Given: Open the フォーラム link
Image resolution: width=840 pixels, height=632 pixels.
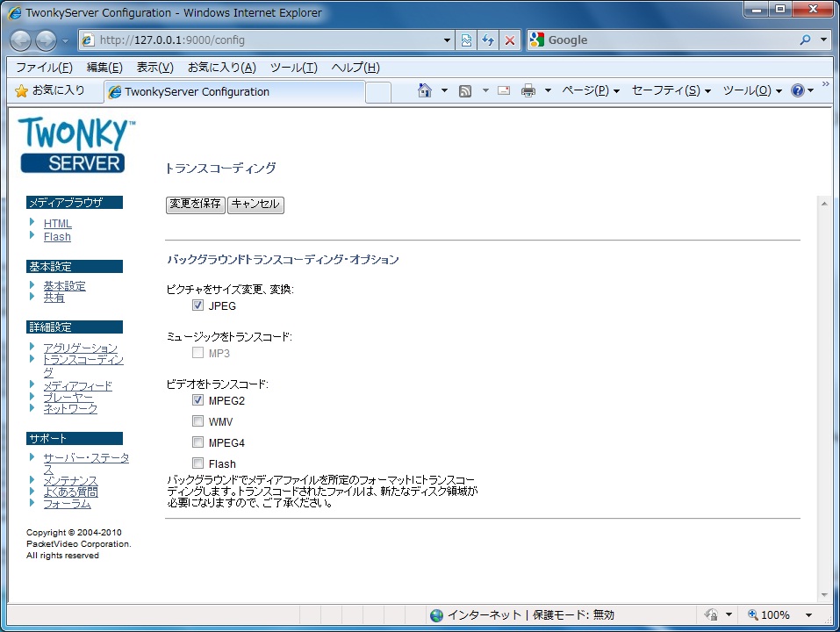Looking at the screenshot, I should point(67,504).
